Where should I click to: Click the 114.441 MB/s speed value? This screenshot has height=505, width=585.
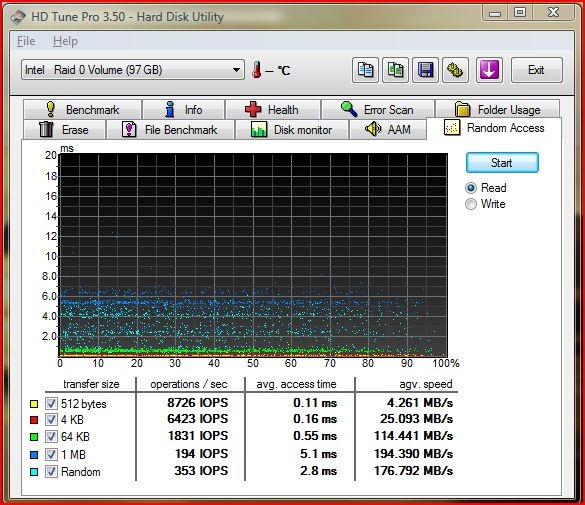pos(414,436)
